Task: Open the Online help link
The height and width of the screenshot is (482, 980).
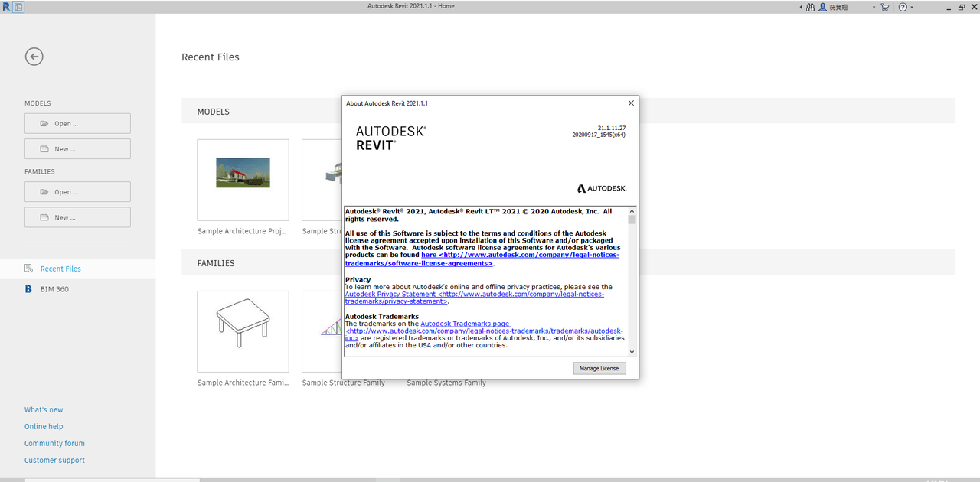Action: coord(44,427)
